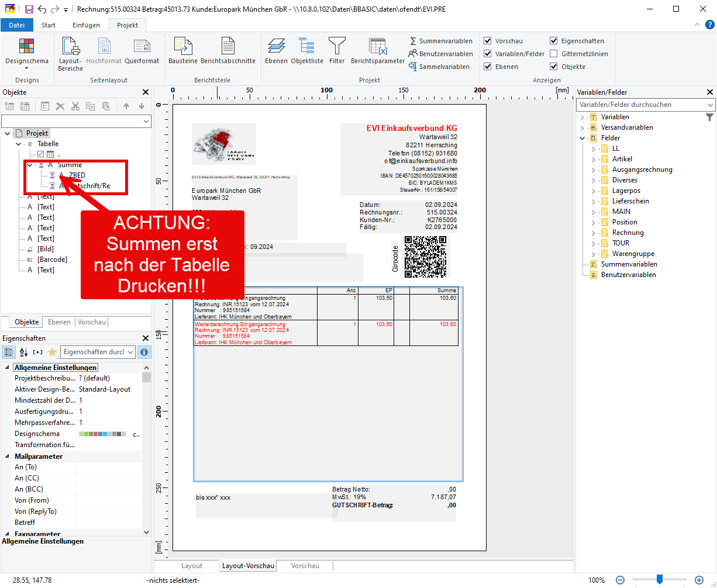Open Layout-Bereiche settings
The image size is (717, 588).
tap(70, 54)
